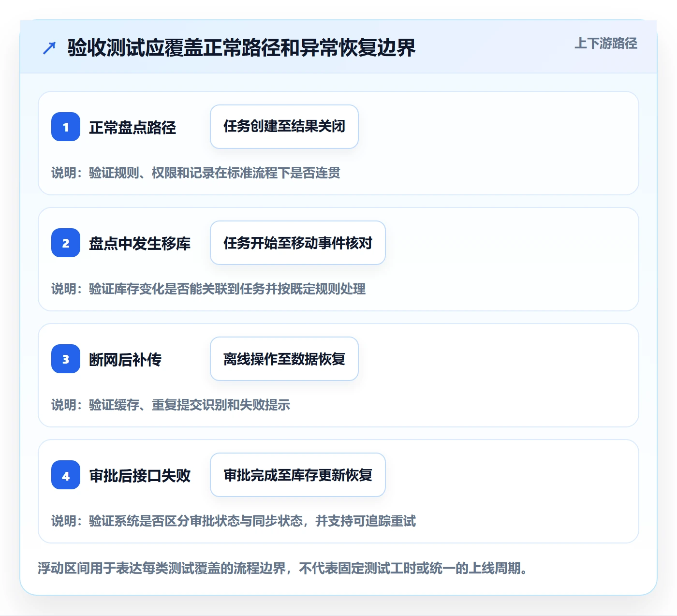Select the 审批完成至库存更新恢复 pill
The height and width of the screenshot is (616, 677).
(x=298, y=475)
